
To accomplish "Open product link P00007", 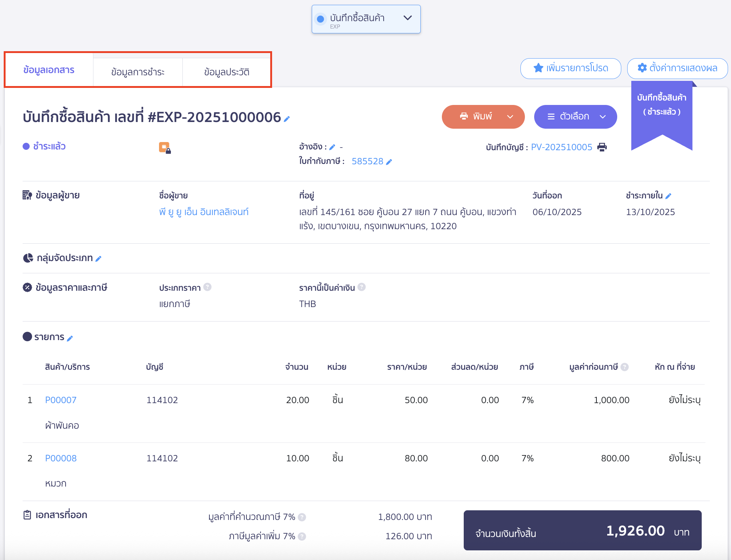I will click(61, 400).
